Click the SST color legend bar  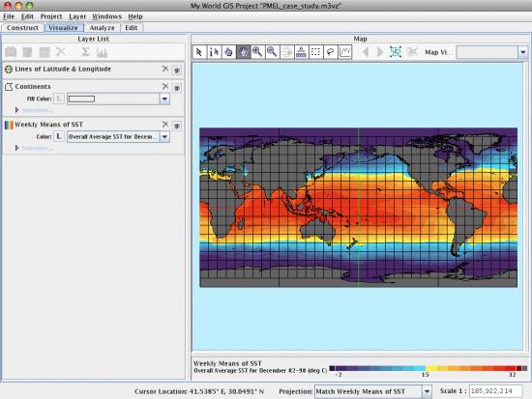[429, 368]
